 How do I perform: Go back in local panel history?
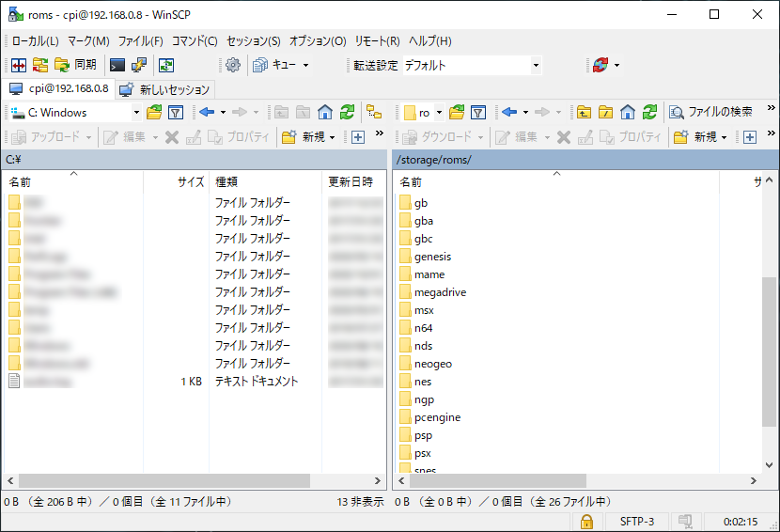tap(207, 113)
